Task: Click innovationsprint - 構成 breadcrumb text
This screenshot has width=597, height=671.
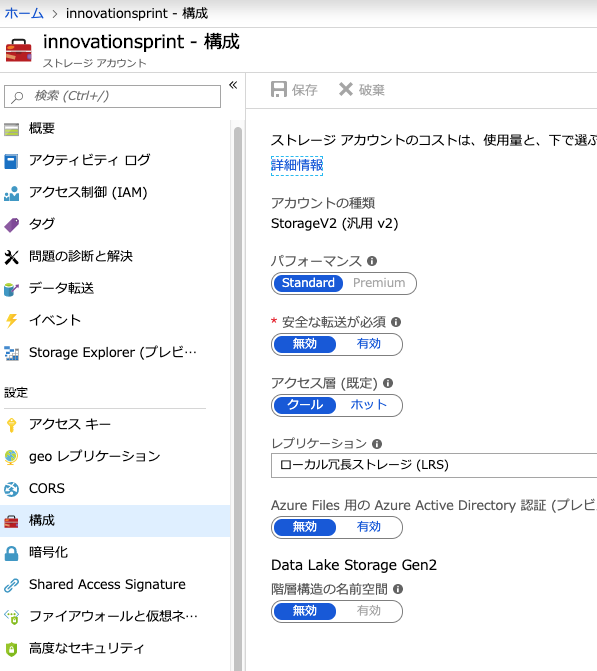Action: coord(137,13)
